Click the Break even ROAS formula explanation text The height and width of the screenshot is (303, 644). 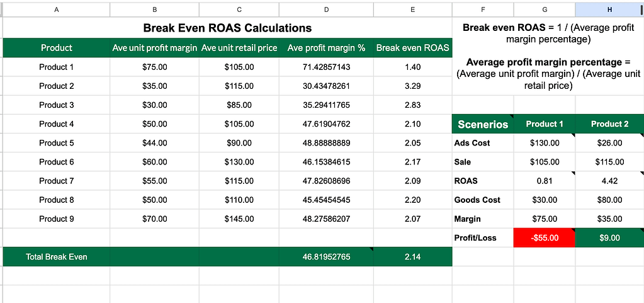click(x=547, y=33)
